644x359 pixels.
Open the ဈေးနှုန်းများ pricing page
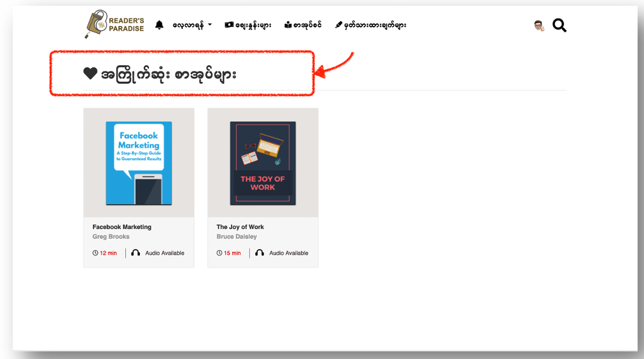click(x=248, y=25)
